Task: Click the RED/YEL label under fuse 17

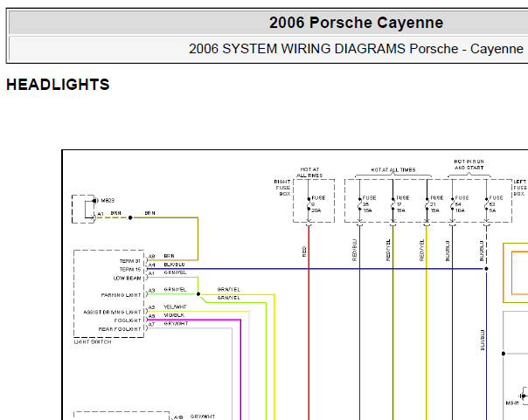Action: pyautogui.click(x=388, y=251)
